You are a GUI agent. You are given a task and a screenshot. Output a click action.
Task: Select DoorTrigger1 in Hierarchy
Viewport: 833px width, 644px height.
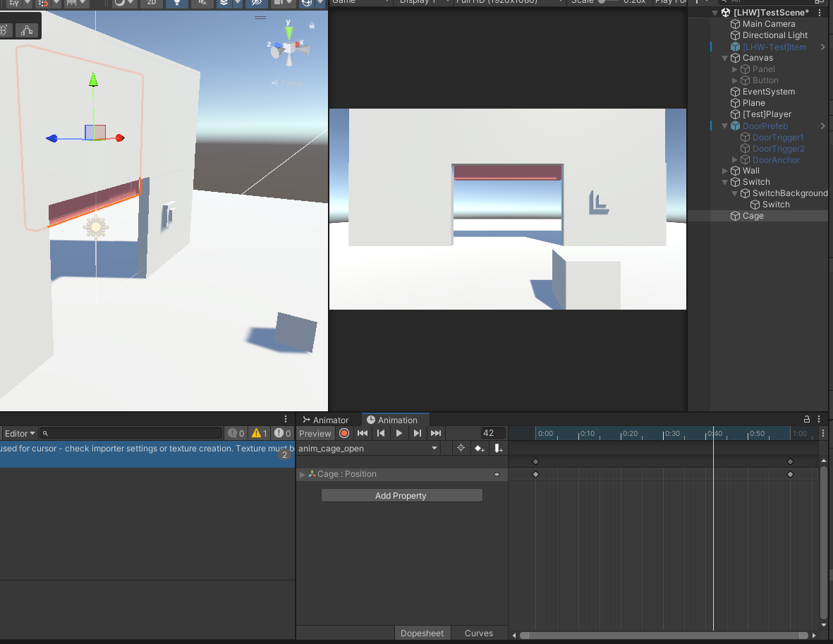[778, 137]
